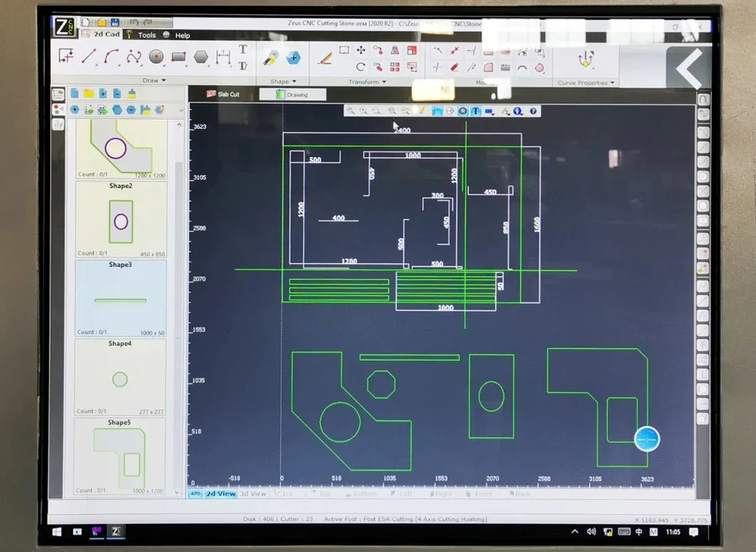The image size is (756, 552).
Task: Select the Shape4 octagon thumbnail
Action: [120, 377]
